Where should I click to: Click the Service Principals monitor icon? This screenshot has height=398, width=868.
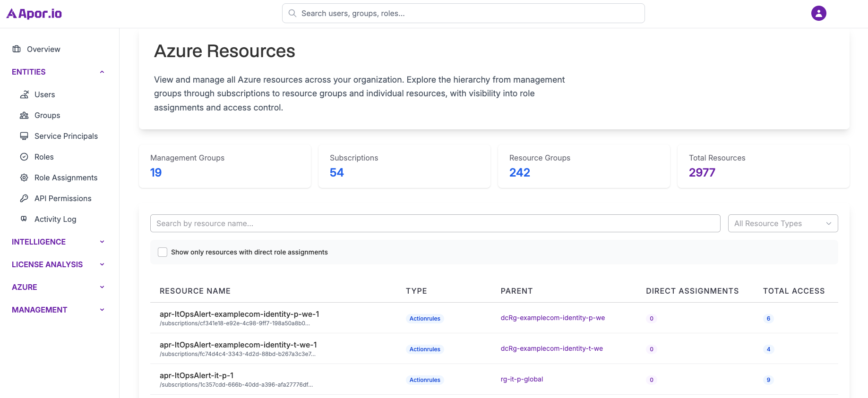[24, 136]
